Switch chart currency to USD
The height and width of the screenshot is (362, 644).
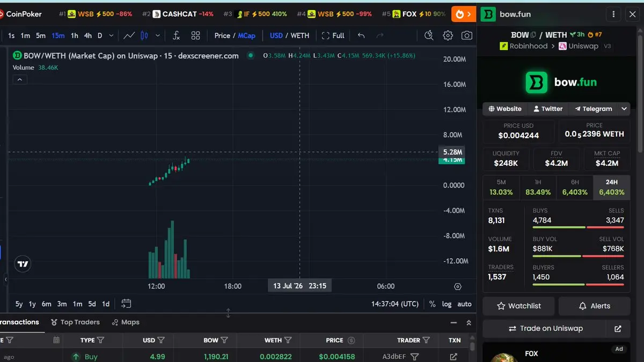coord(276,35)
